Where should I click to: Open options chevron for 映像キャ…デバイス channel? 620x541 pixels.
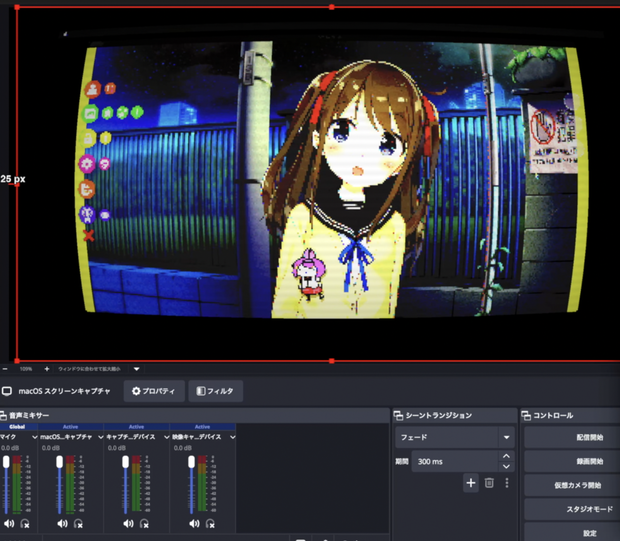point(232,437)
